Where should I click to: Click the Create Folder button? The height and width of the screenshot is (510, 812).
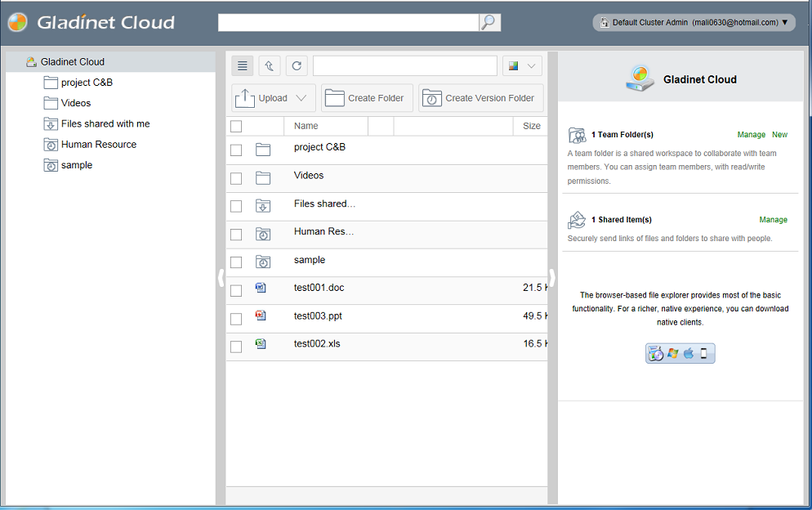click(367, 98)
